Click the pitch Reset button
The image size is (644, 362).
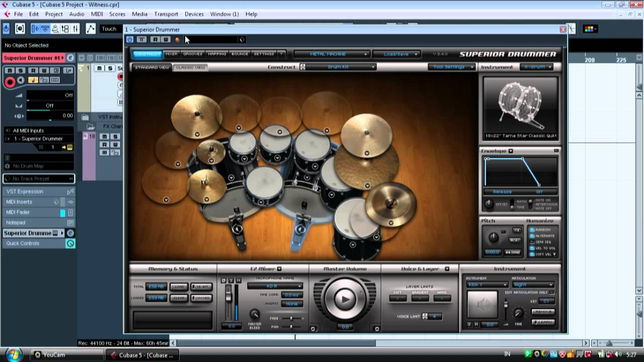tap(515, 240)
